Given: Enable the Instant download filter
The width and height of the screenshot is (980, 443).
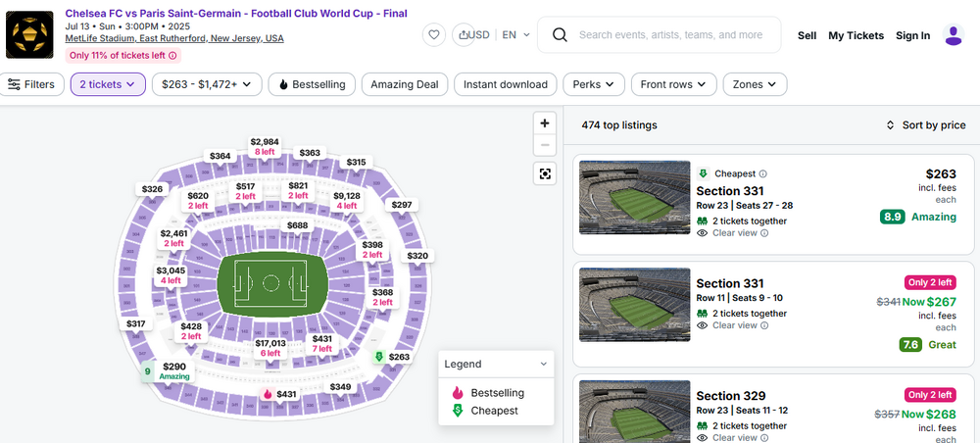Looking at the screenshot, I should pos(505,84).
